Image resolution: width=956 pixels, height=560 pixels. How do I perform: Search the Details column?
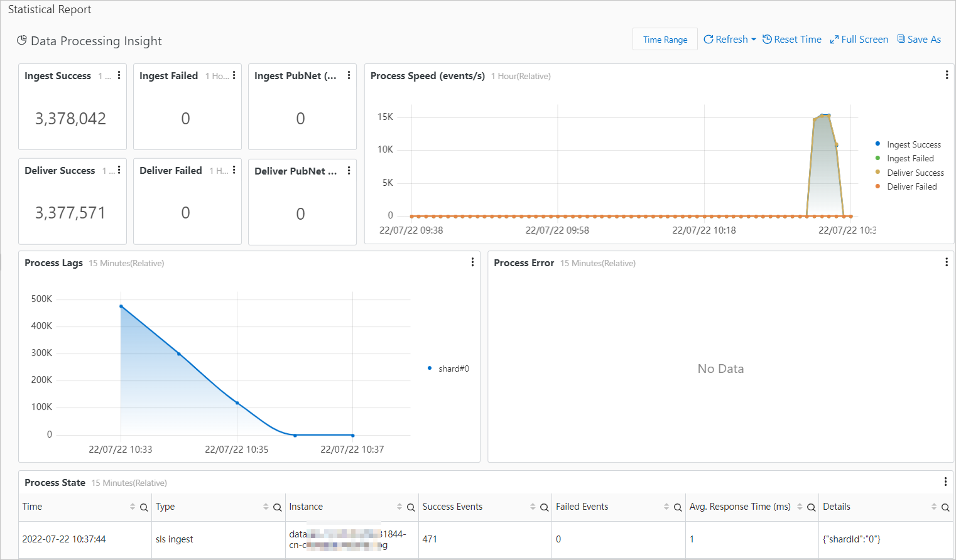click(945, 507)
